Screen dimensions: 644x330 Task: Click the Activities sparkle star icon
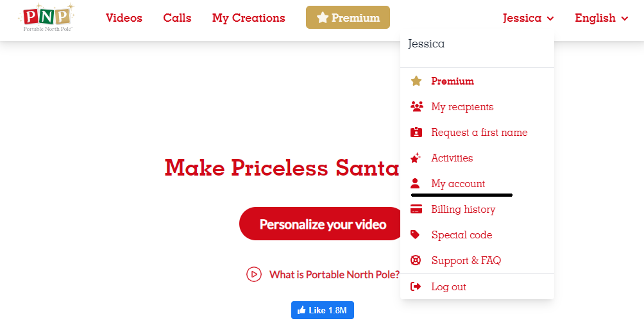click(x=416, y=158)
